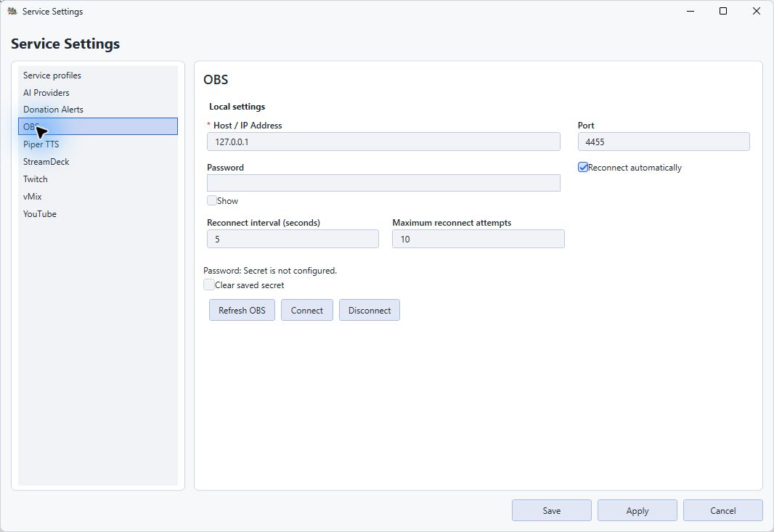
Task: Click the 'Local settings' heading
Action: pyautogui.click(x=237, y=107)
